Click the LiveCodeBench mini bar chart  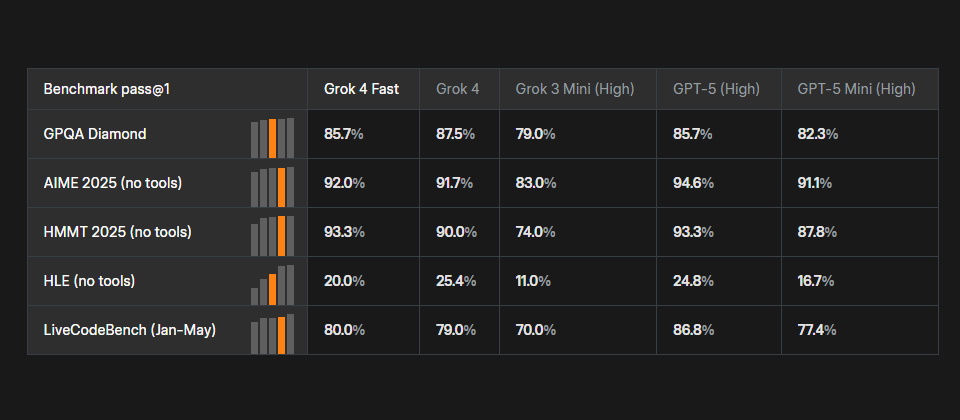tap(272, 334)
